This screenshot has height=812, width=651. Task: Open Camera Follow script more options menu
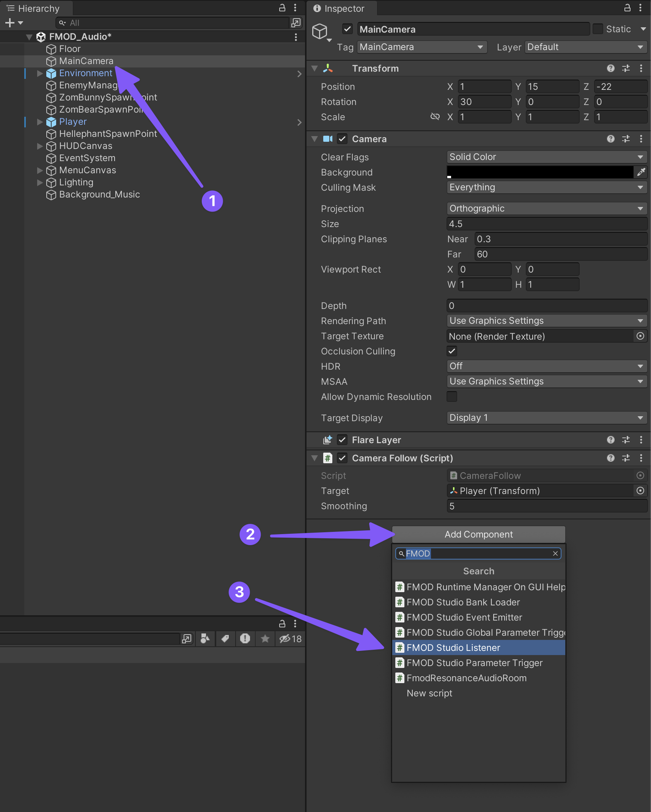click(641, 458)
